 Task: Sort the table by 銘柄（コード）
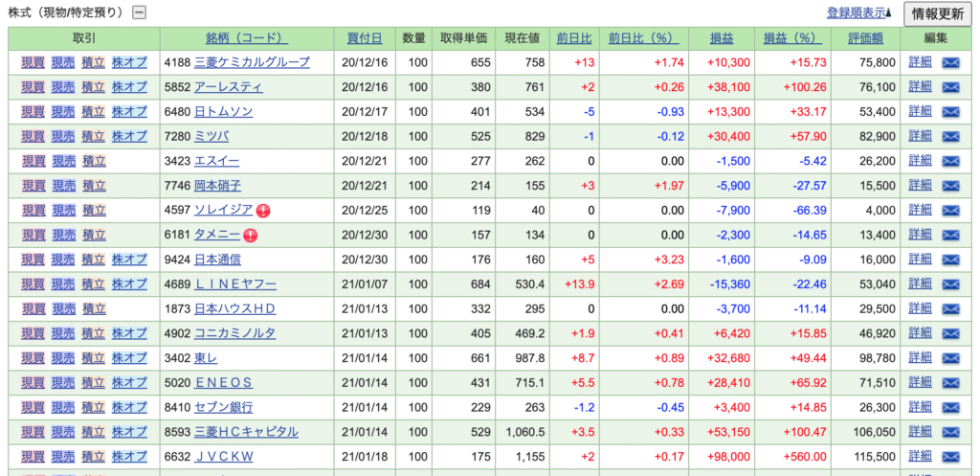pyautogui.click(x=247, y=38)
